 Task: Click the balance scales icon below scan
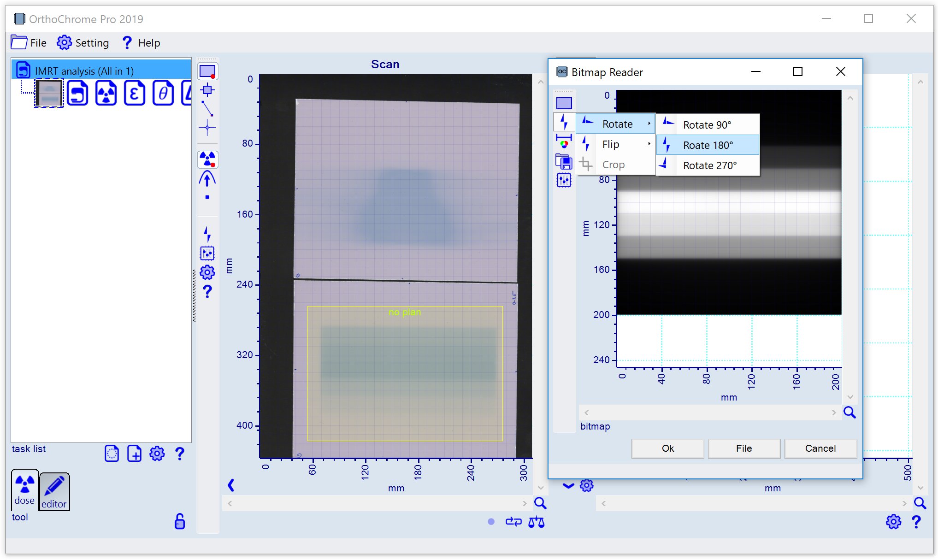(x=536, y=522)
